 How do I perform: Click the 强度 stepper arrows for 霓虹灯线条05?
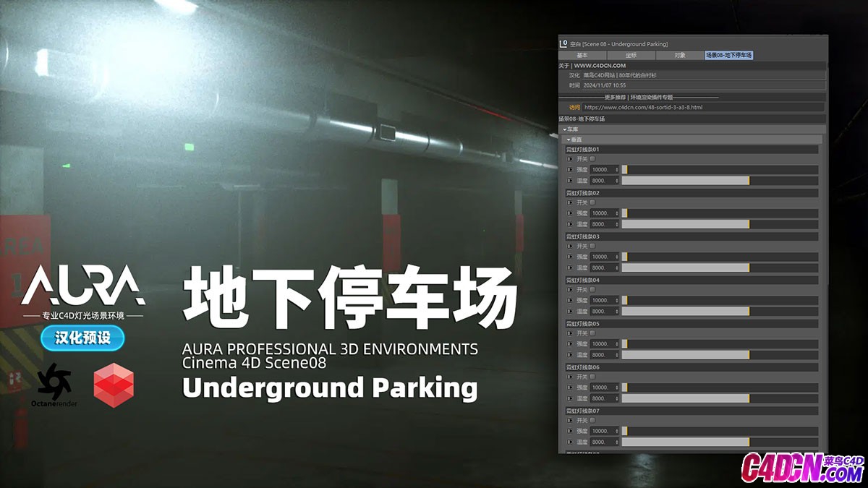pyautogui.click(x=617, y=344)
